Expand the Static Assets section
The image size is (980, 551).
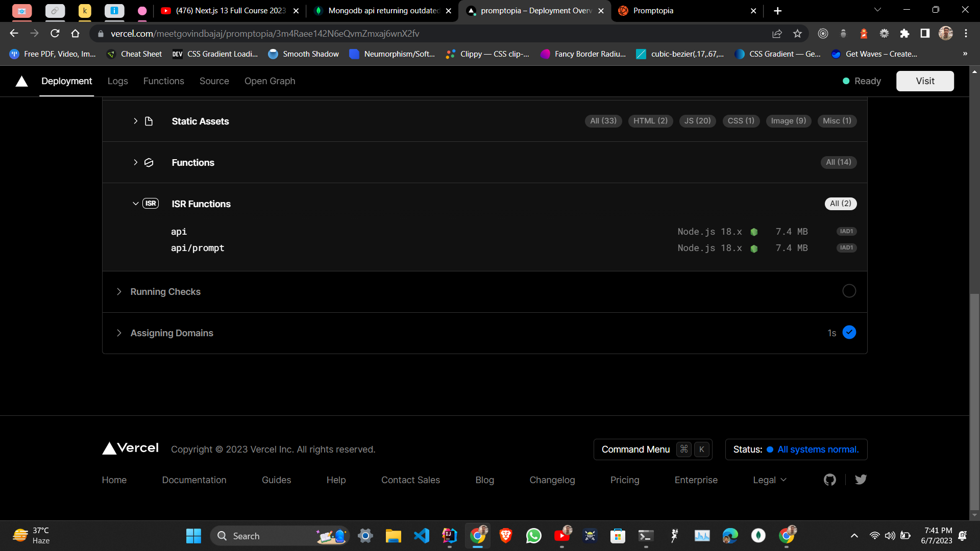(135, 121)
